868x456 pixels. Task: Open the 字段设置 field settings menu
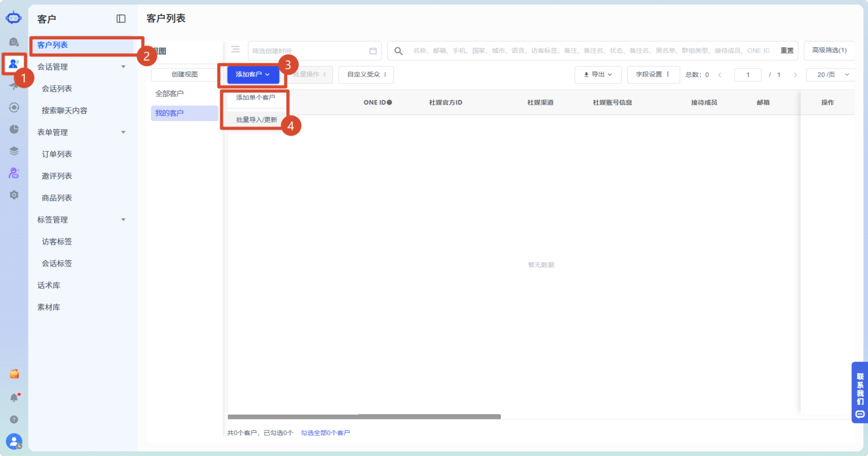pos(654,75)
